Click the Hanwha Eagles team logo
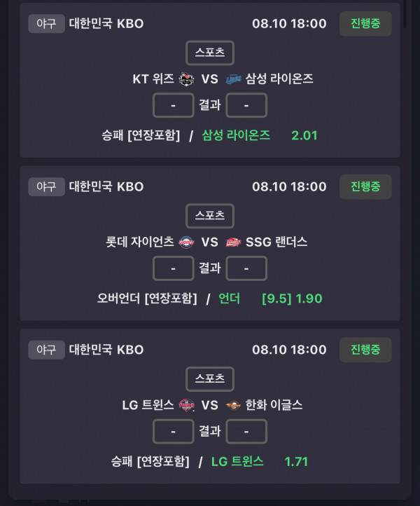This screenshot has width=420, height=506. (x=233, y=405)
